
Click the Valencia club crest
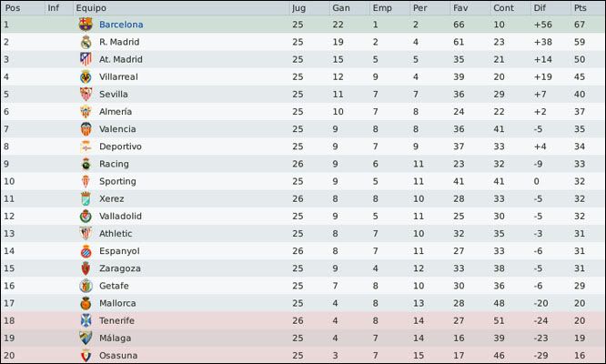pyautogui.click(x=86, y=128)
